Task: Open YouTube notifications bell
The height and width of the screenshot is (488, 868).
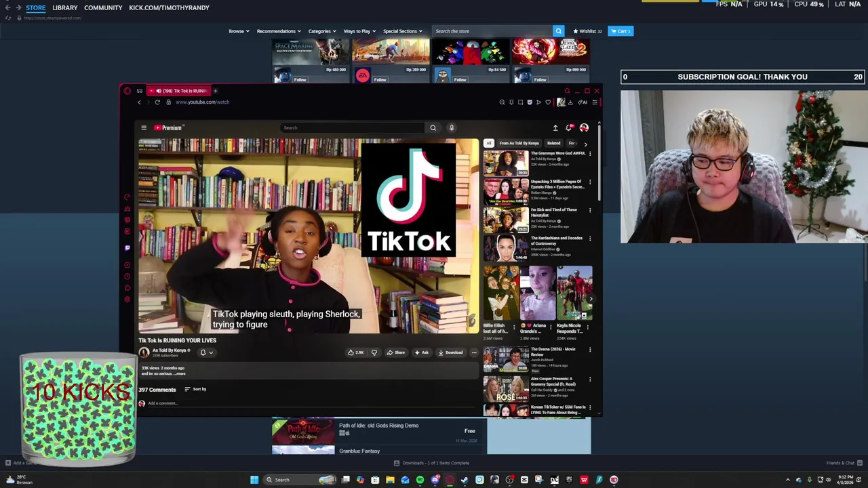Action: 570,127
